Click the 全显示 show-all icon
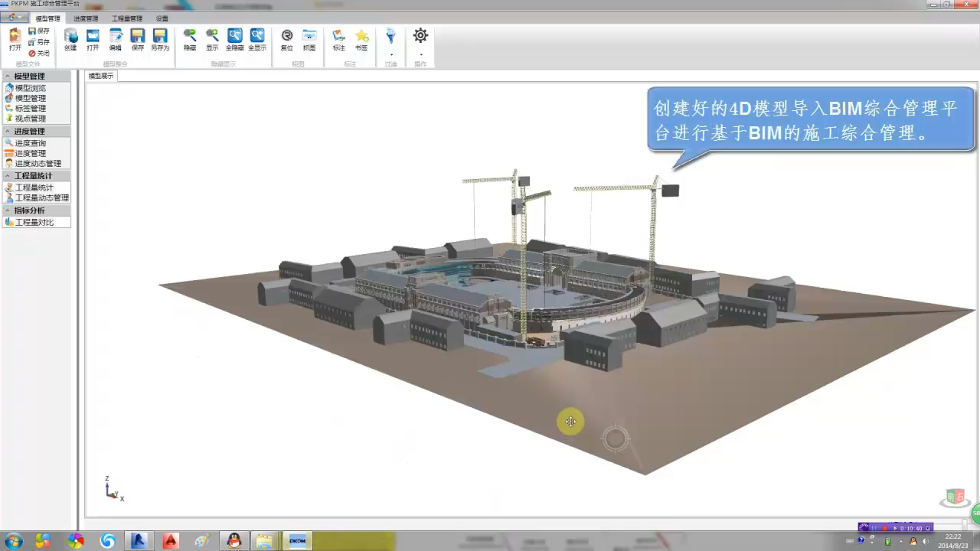Viewport: 980px width, 551px height. click(x=257, y=39)
